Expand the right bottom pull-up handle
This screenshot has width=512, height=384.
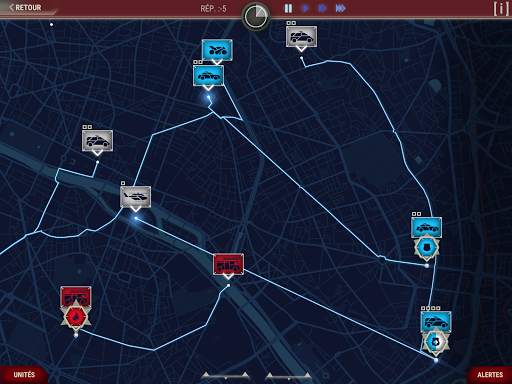[x=289, y=376]
